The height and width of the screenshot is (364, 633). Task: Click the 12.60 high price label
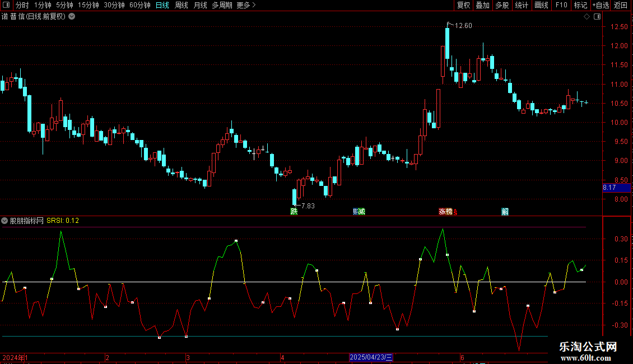(463, 26)
